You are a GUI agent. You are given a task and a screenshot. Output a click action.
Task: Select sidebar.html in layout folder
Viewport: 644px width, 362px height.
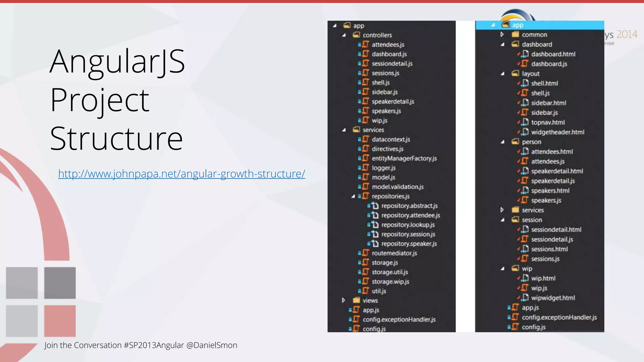548,103
